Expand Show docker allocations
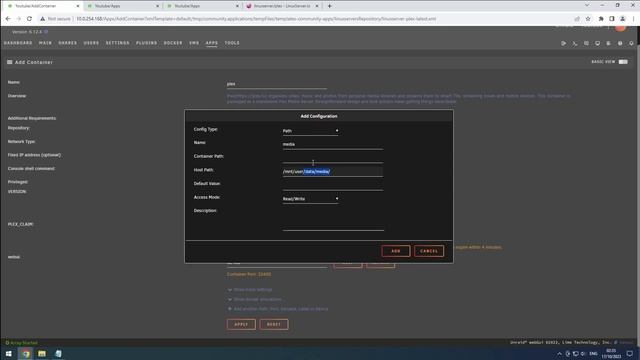 coord(257,299)
